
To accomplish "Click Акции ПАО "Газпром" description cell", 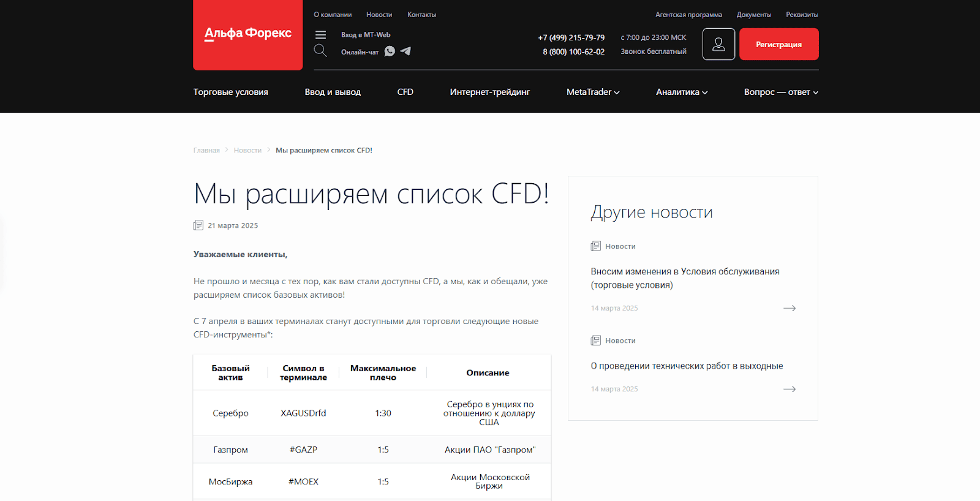I will point(490,450).
